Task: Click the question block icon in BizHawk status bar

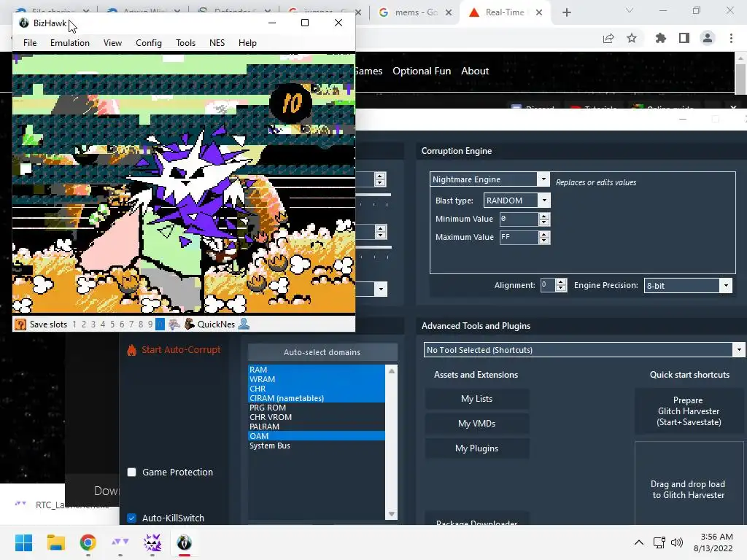Action: point(20,324)
